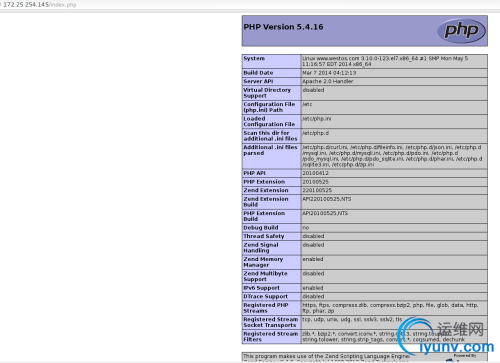Screen dimensions: 500x363
Task: Click the PHP logo in header
Action: click(x=462, y=31)
